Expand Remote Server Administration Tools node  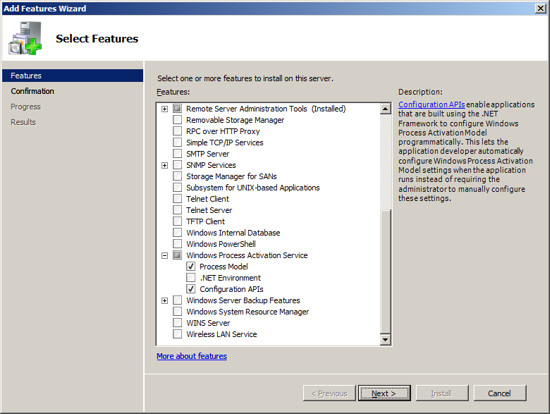coord(165,109)
